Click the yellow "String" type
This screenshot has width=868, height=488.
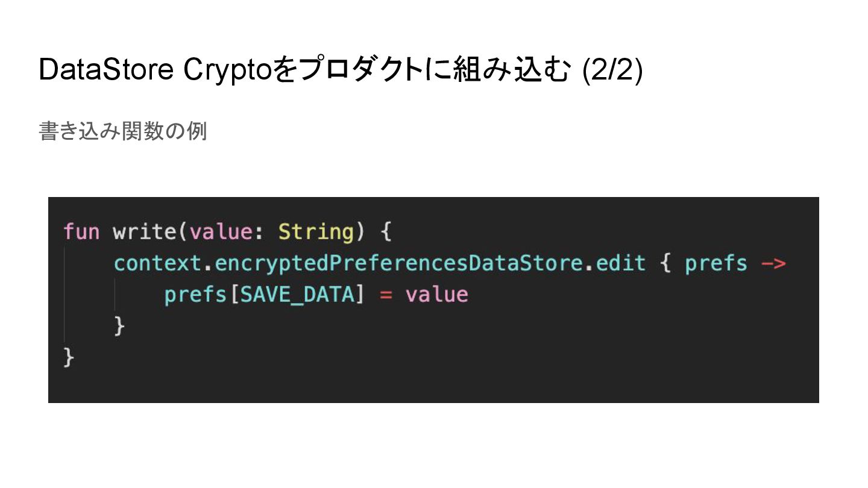tap(315, 232)
